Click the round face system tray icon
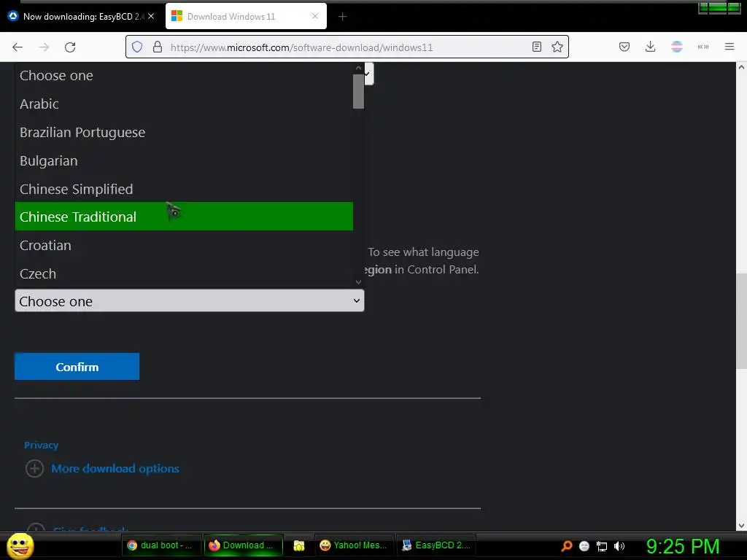 coord(584,546)
